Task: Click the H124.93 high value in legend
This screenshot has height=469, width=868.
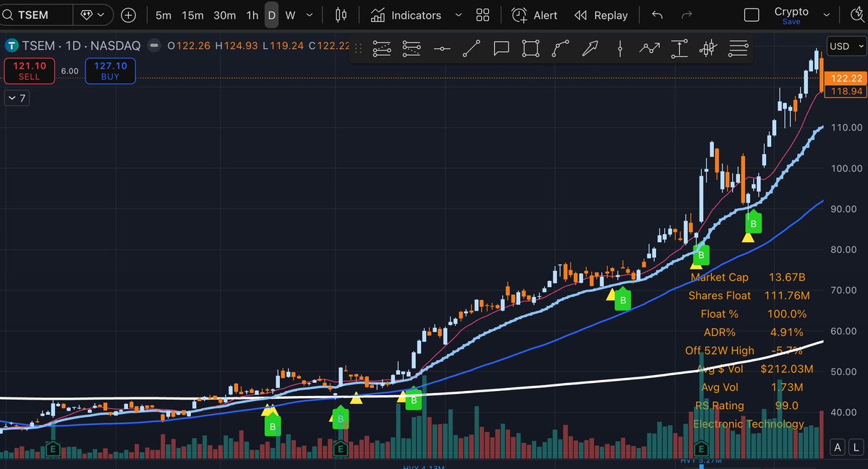Action: (x=237, y=46)
